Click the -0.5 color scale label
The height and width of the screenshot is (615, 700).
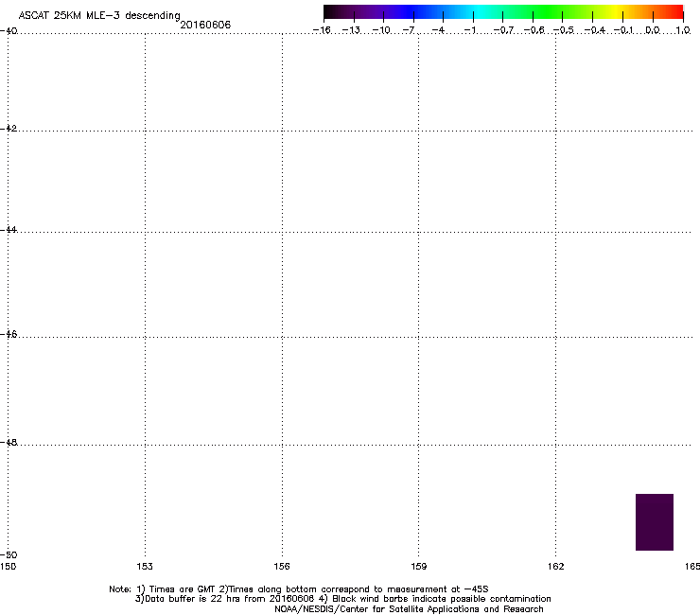click(564, 30)
